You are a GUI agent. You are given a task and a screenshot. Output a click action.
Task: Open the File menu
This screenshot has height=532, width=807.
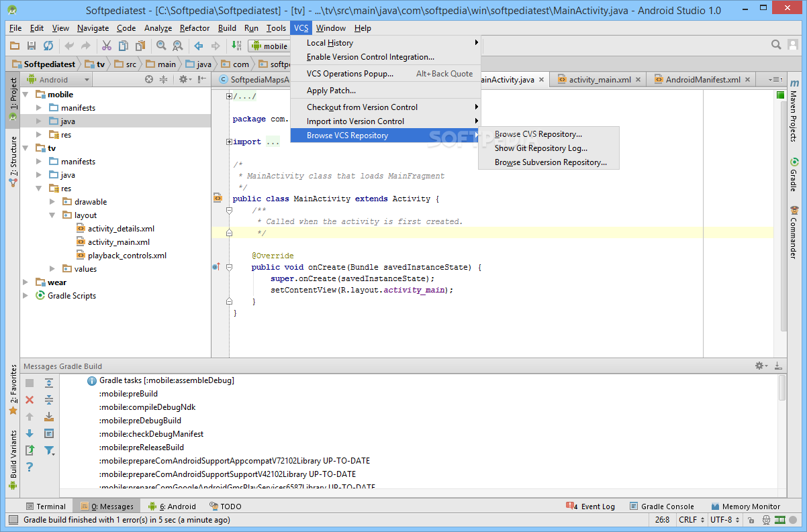(15, 28)
